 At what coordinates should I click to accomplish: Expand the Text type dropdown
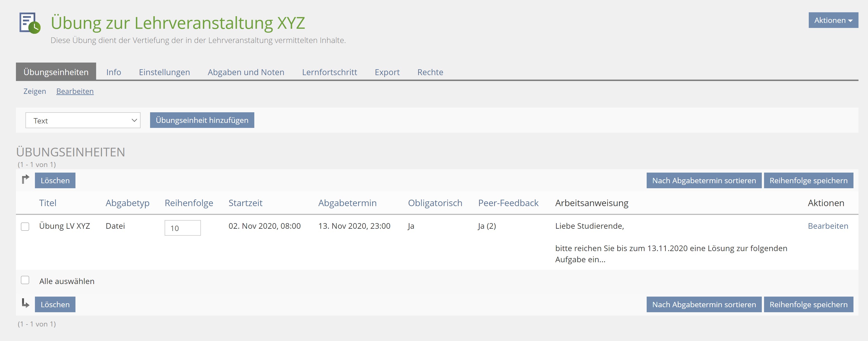tap(83, 121)
